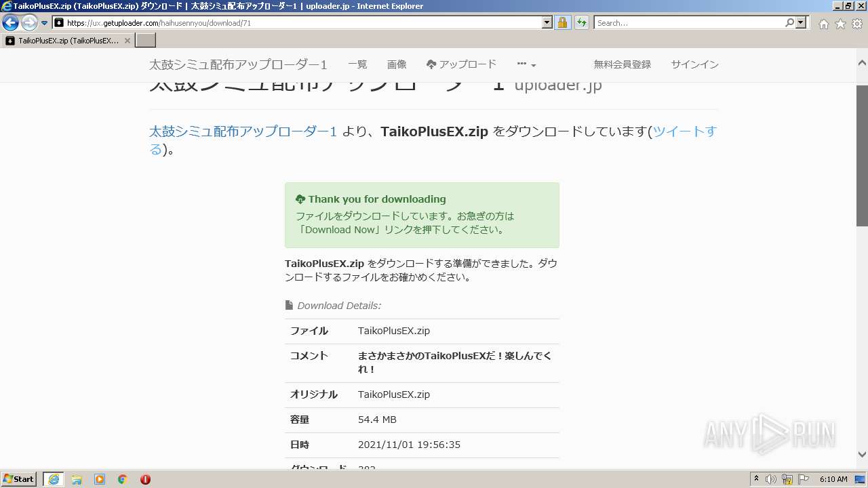The height and width of the screenshot is (488, 868).
Task: Open the Favorites star icon
Action: (840, 24)
